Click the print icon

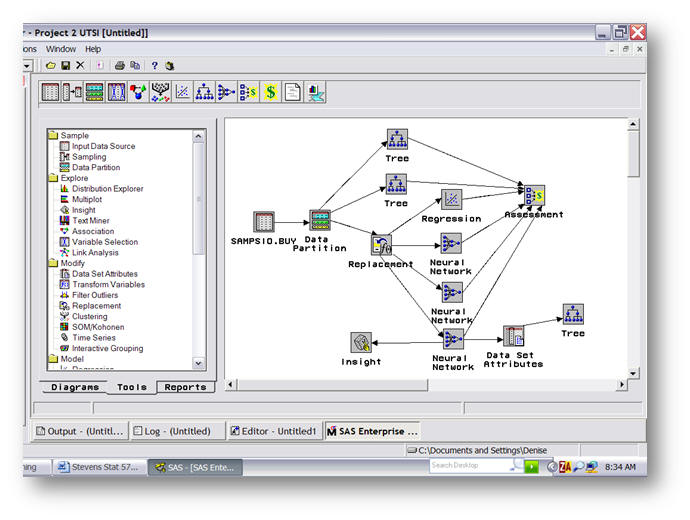(x=119, y=66)
